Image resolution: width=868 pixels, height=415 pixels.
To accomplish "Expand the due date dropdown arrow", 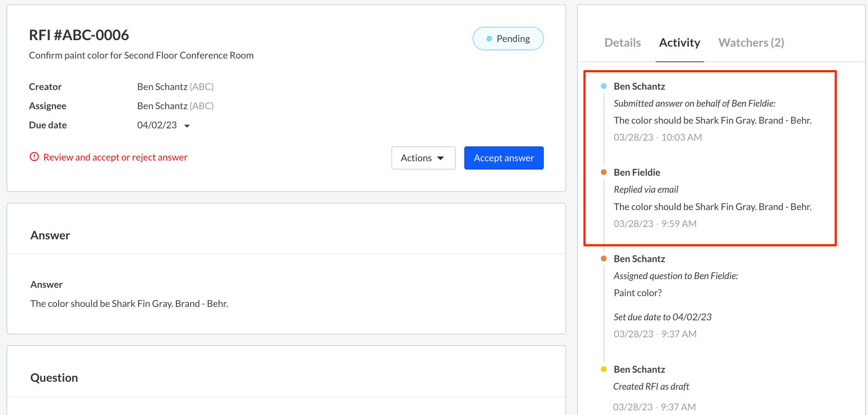I will [187, 126].
